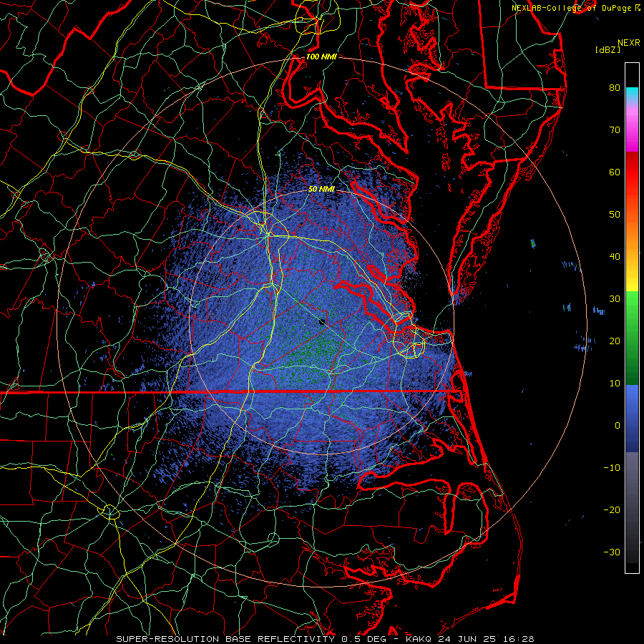Click the 10 dBZ scale value
The image size is (644, 644).
(615, 384)
